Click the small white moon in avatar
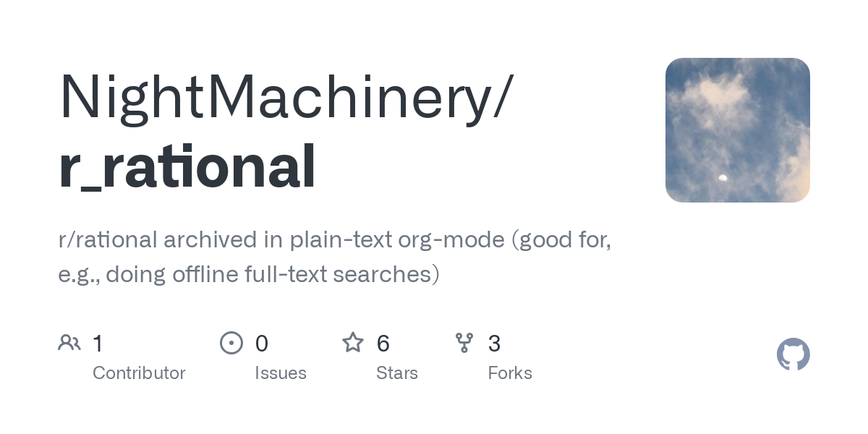The width and height of the screenshot is (868, 434). pyautogui.click(x=722, y=177)
